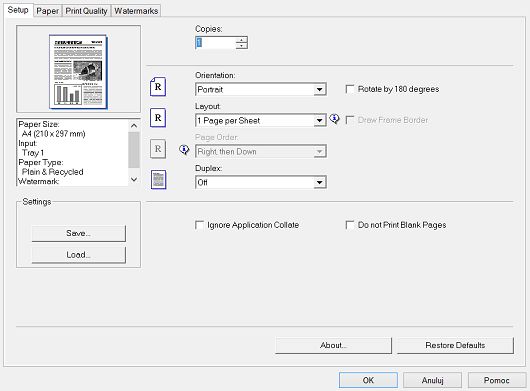530x391 pixels.
Task: Switch to the Paper tab
Action: [48, 11]
